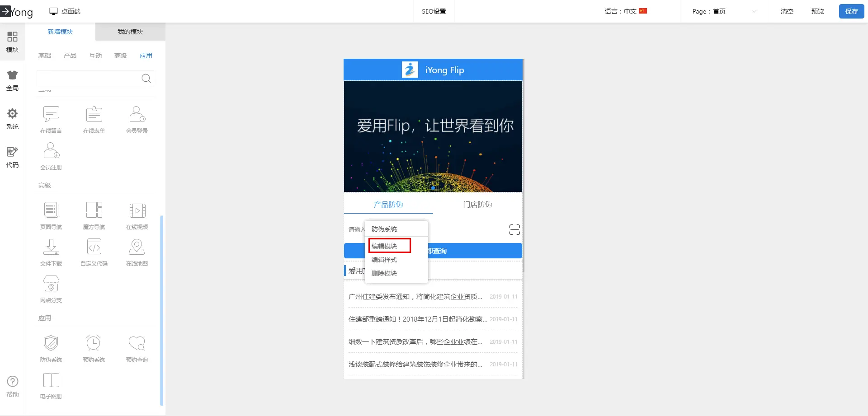The width and height of the screenshot is (868, 416).
Task: Open the Page 首页 dropdown
Action: click(x=724, y=11)
